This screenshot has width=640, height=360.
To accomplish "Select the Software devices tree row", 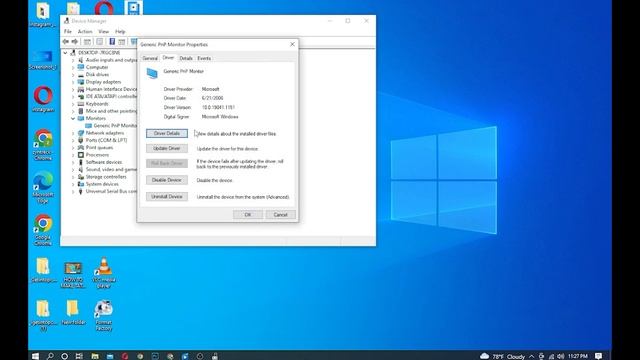I will [100, 162].
